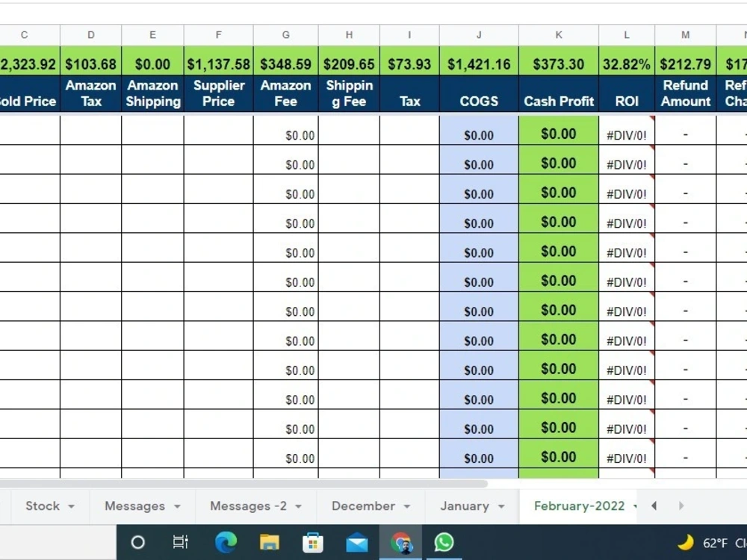Open File Explorer from taskbar

tap(269, 542)
